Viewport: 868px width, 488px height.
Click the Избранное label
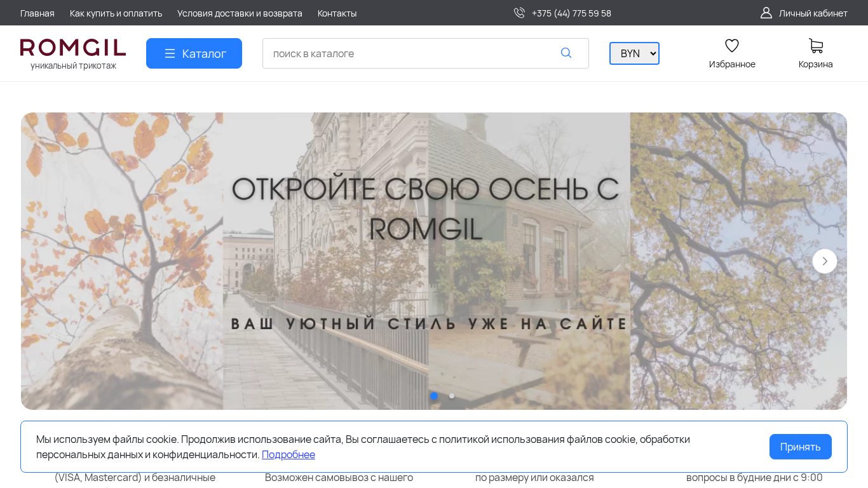coord(732,64)
